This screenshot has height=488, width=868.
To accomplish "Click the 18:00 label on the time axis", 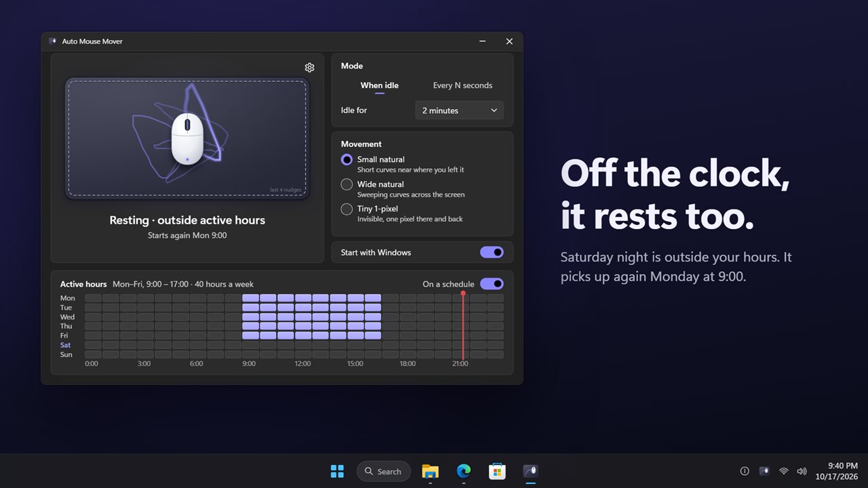I will (x=408, y=364).
